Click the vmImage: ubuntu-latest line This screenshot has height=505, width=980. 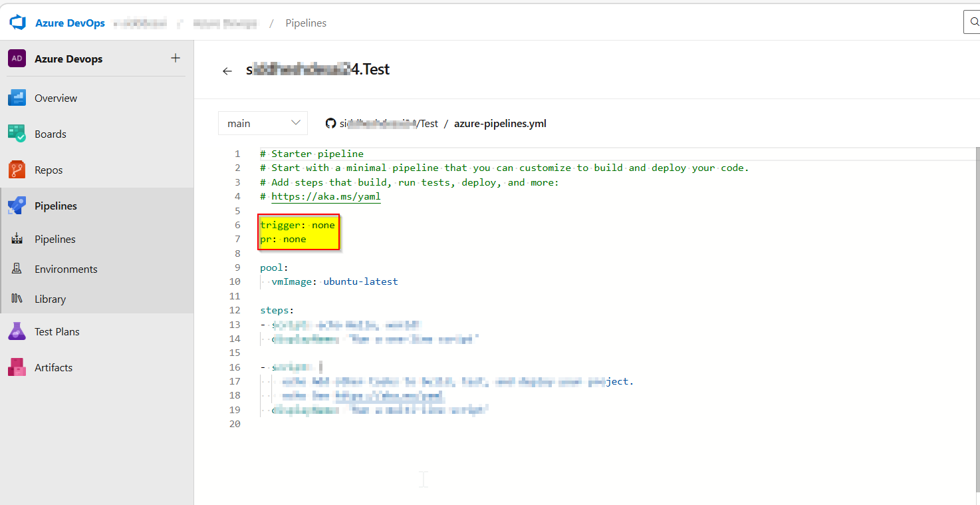(334, 281)
